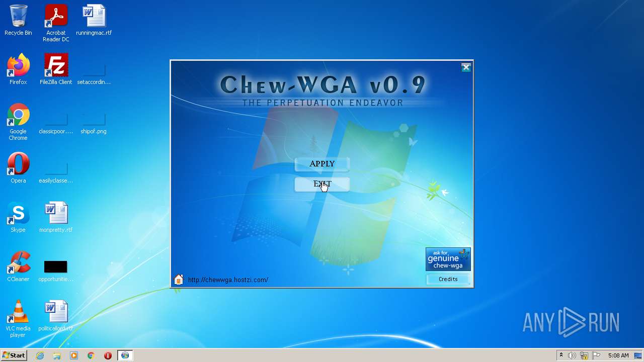Click the network tray icon
Screen dimensions: 644x362
coord(584,355)
